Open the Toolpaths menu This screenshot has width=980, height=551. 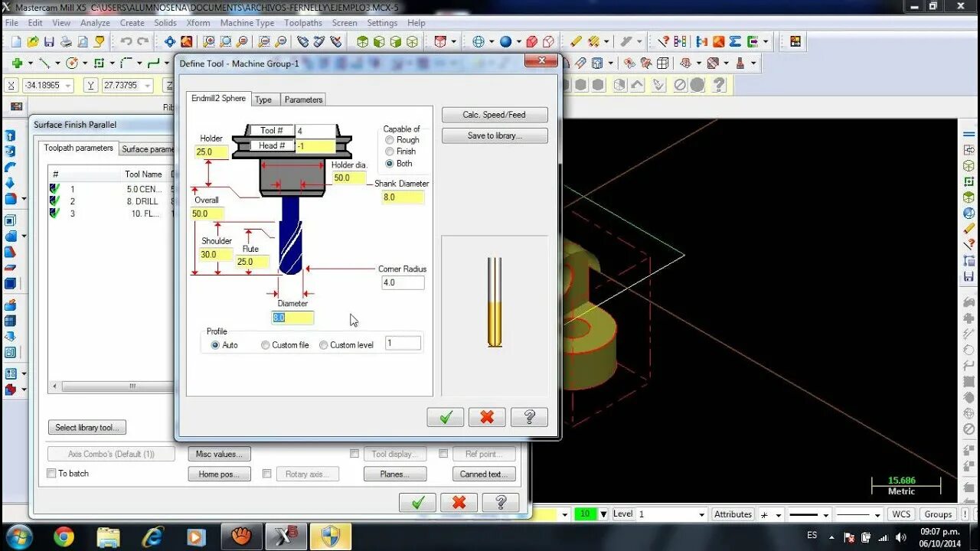[303, 23]
